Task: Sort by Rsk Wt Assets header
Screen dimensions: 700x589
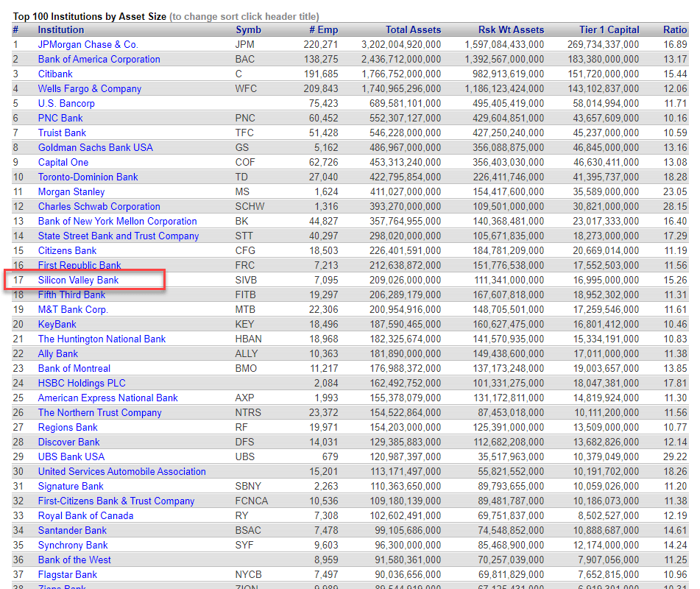Action: 511,30
